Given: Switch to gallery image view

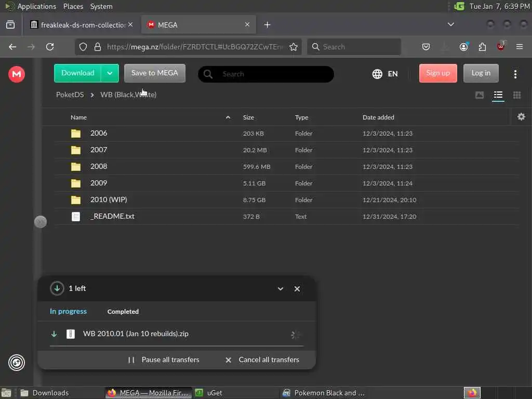Looking at the screenshot, I should click(x=480, y=95).
